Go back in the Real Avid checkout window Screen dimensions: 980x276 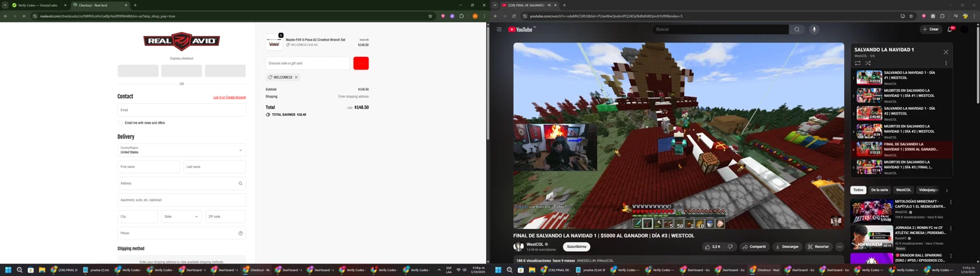[5, 16]
